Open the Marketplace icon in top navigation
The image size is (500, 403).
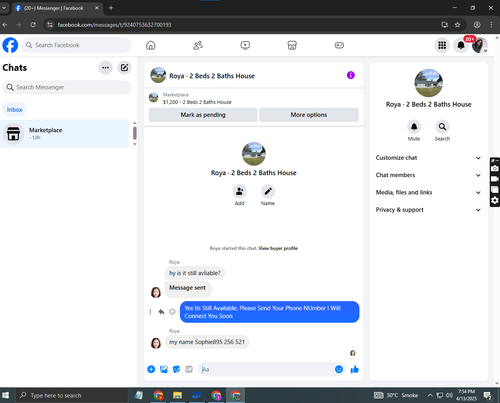pos(292,45)
